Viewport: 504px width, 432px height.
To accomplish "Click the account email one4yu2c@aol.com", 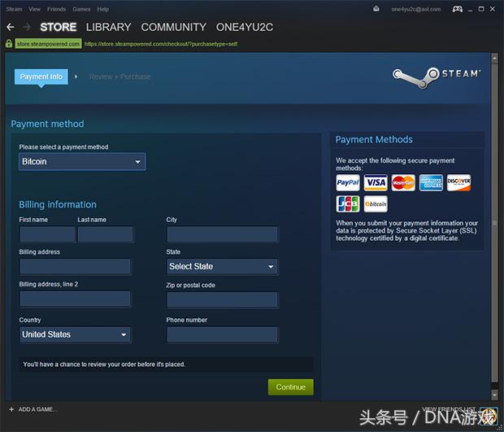I will click(x=416, y=9).
